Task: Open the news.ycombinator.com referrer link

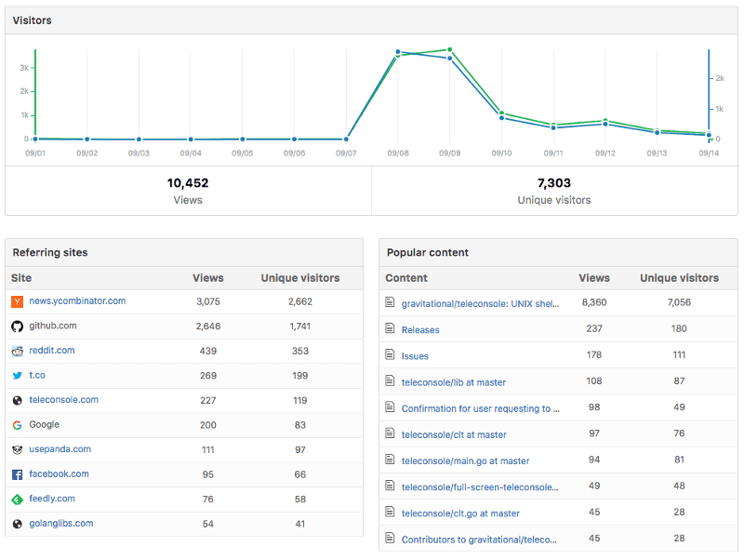Action: pos(77,301)
